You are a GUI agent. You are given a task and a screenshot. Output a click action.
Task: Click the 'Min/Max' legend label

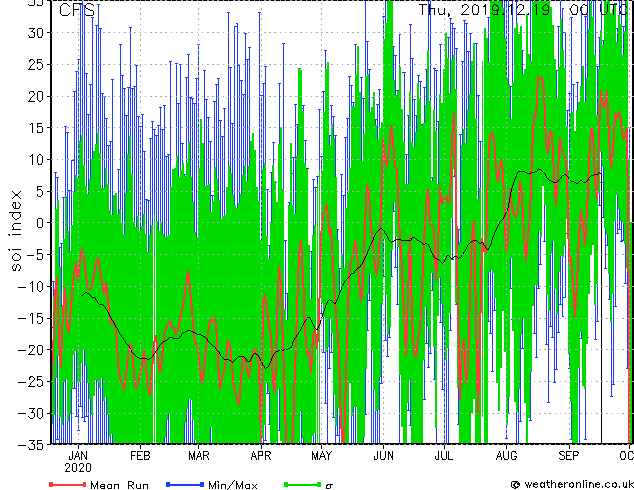point(232,485)
